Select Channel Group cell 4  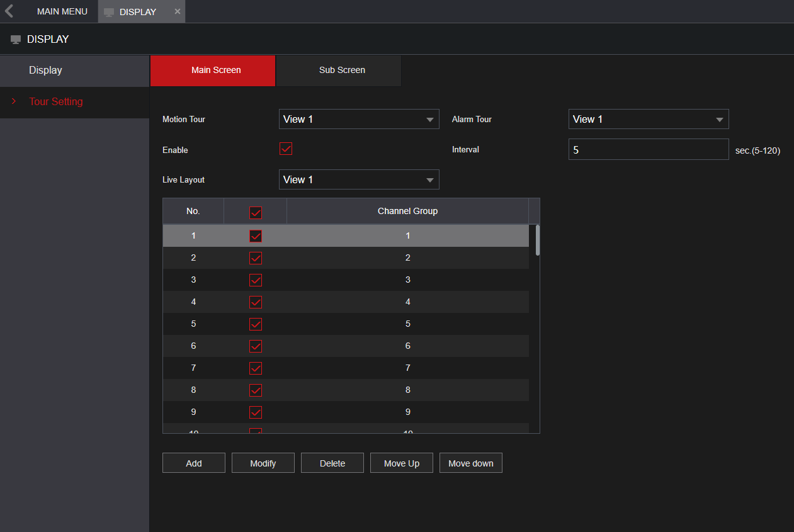[407, 302]
